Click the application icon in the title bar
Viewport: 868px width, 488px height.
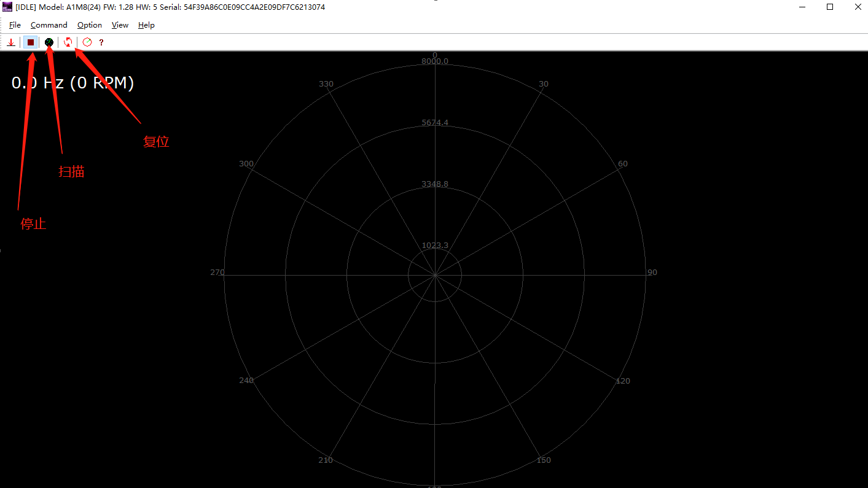[x=7, y=7]
